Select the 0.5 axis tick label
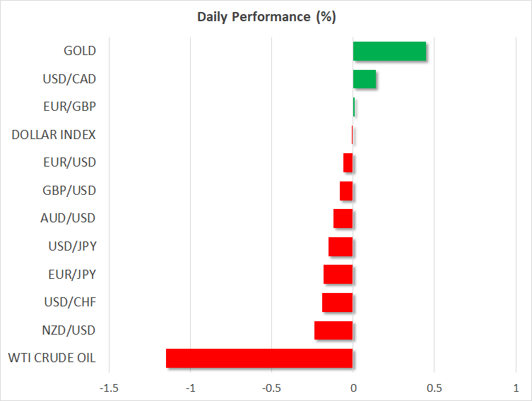Screen dimensions: 532x401 click(434, 388)
